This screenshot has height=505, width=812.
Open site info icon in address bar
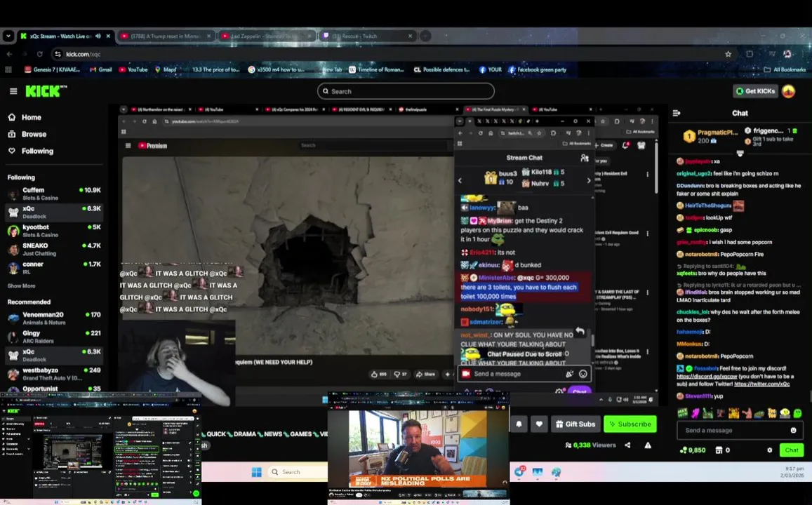tap(58, 54)
